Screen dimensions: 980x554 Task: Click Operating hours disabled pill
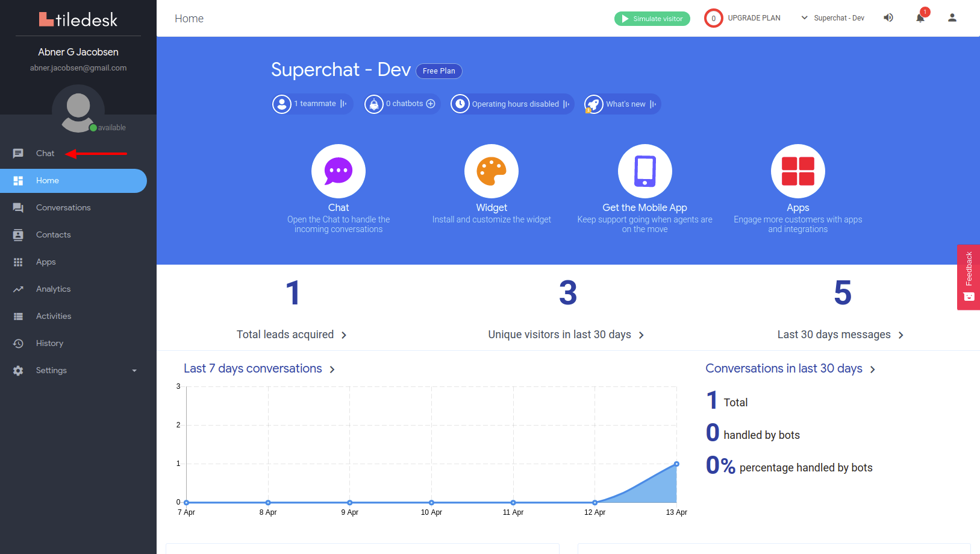coord(513,104)
